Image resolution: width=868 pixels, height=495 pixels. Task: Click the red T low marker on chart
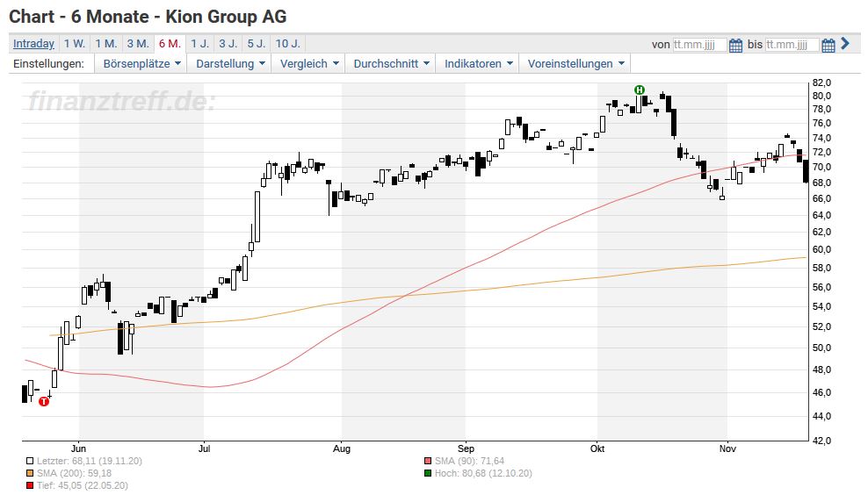tap(44, 402)
